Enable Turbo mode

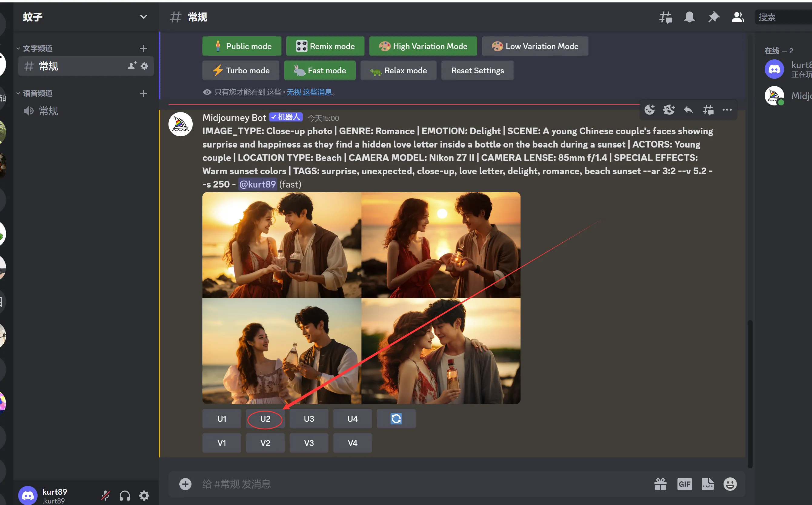[241, 71]
